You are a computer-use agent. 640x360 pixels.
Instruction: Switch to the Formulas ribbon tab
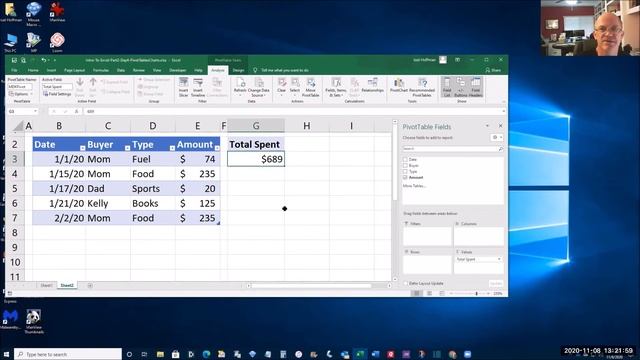(x=100, y=70)
